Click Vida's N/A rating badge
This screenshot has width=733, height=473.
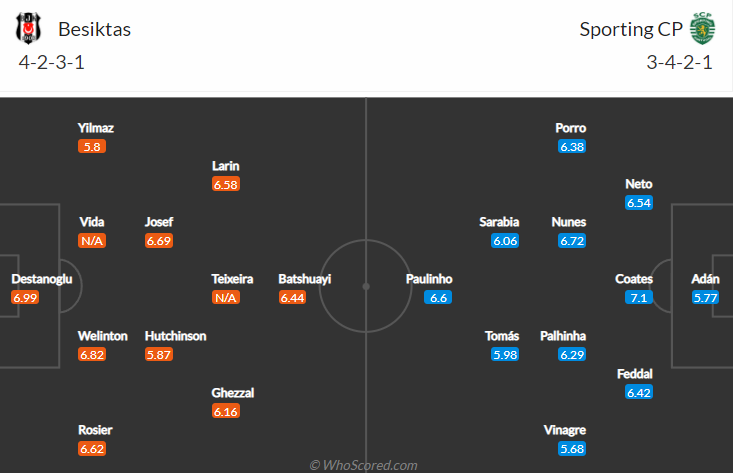[92, 241]
